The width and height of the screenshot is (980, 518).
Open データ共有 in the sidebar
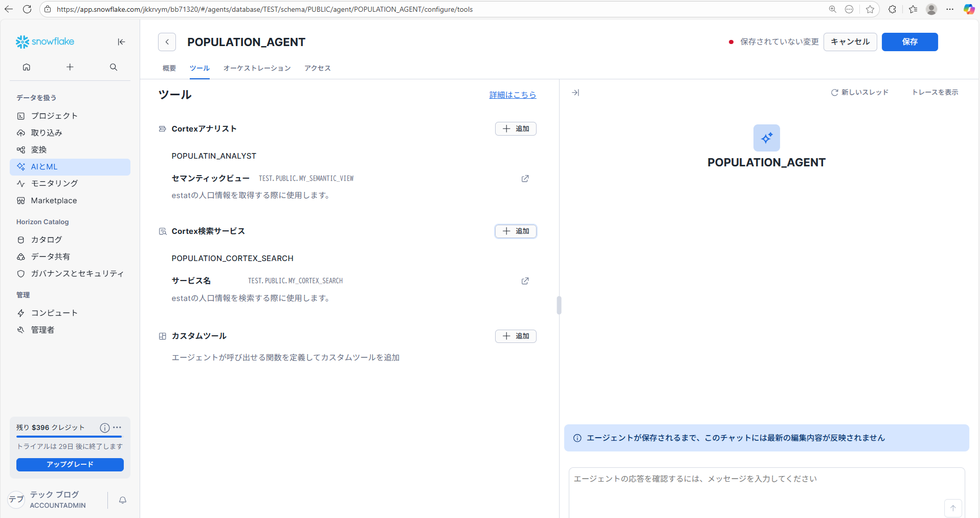pyautogui.click(x=70, y=256)
